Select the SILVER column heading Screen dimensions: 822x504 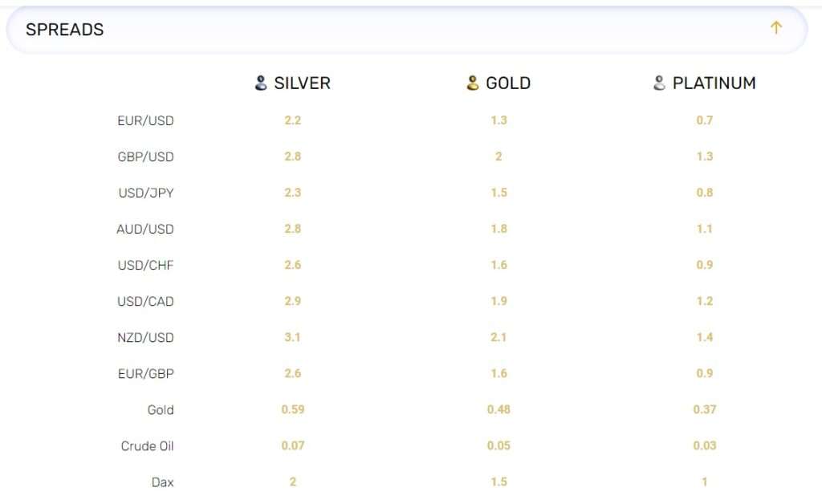302,83
